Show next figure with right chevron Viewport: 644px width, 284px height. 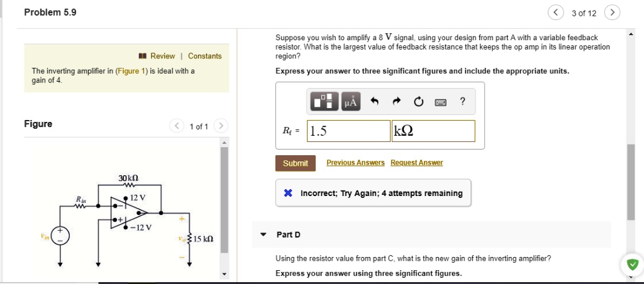[221, 126]
